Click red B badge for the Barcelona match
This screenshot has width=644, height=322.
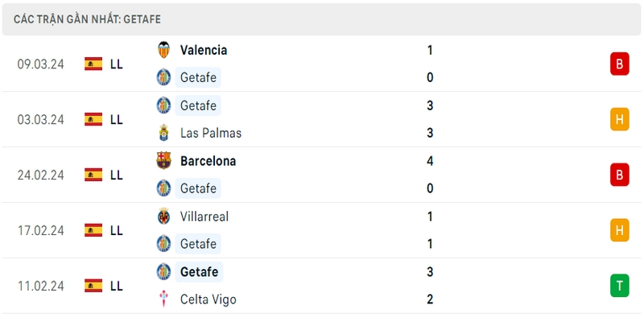point(619,175)
